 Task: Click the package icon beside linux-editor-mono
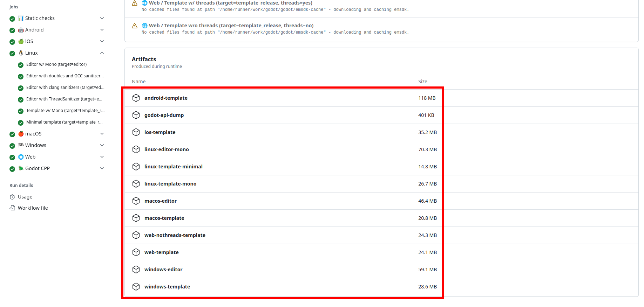(x=136, y=149)
